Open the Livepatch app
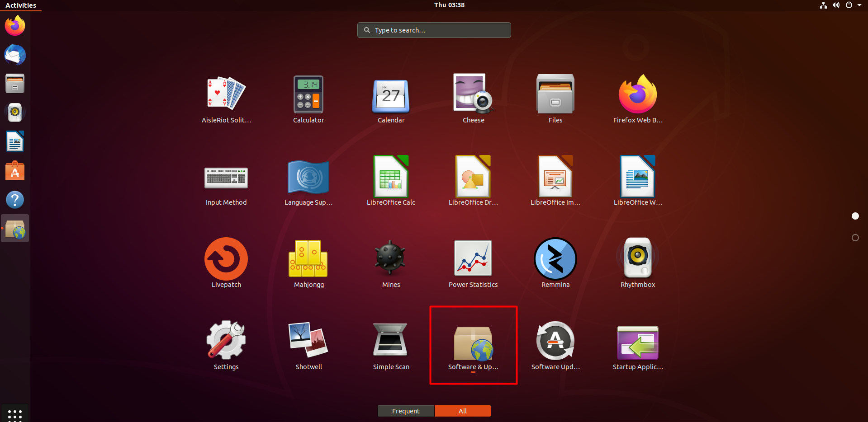 tap(226, 263)
